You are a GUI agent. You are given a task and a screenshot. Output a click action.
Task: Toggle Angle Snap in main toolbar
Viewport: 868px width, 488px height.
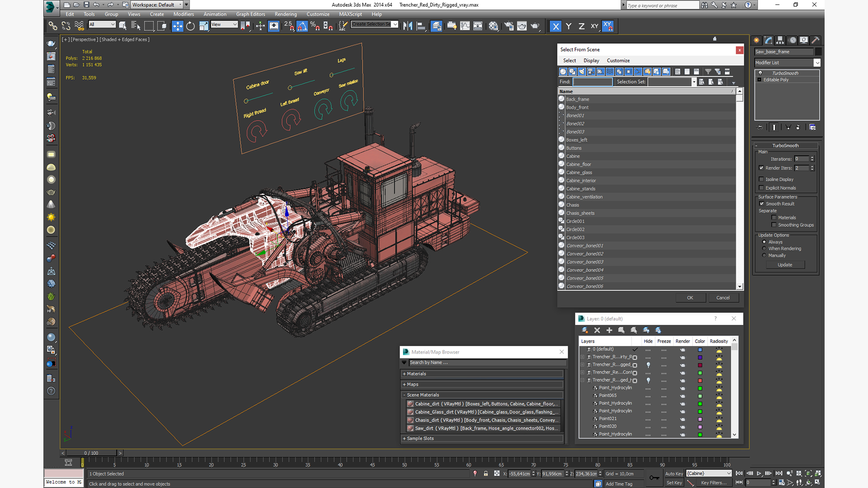[x=302, y=26]
